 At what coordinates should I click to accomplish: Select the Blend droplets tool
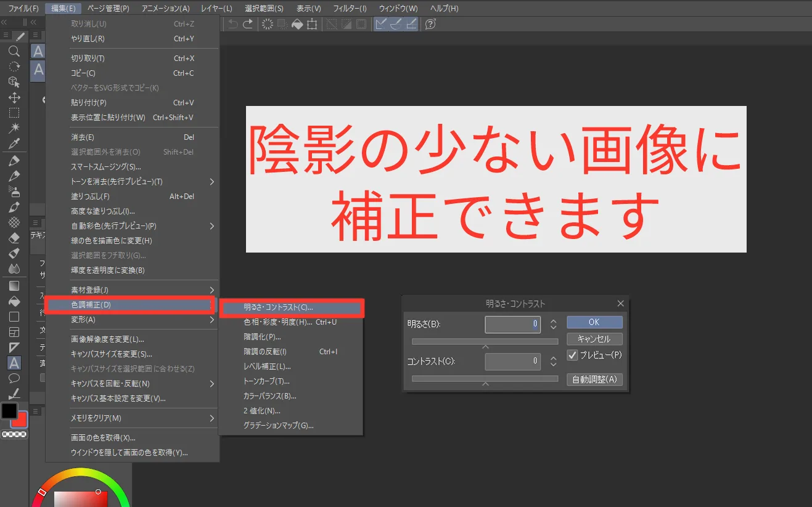point(14,269)
